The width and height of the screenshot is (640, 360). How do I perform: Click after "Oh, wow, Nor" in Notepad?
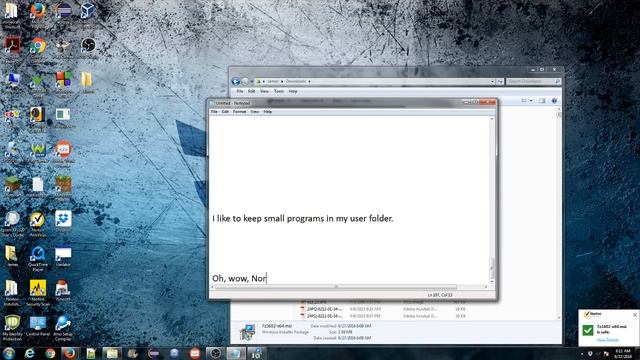point(267,278)
